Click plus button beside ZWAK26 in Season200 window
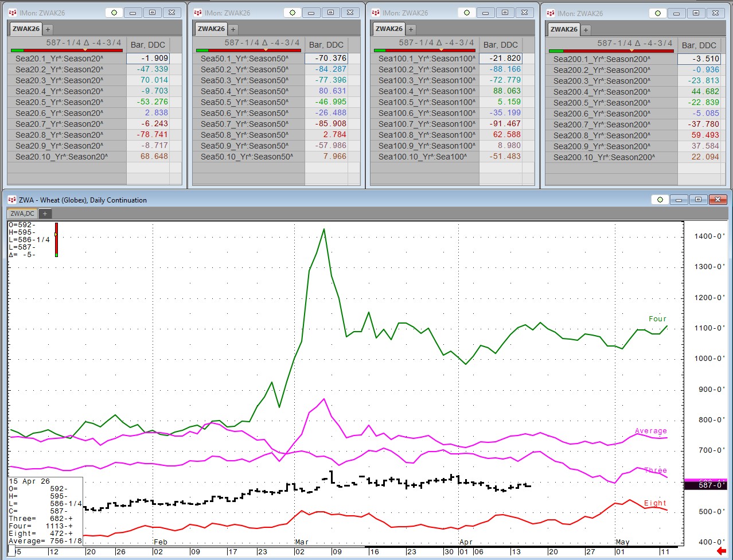 coord(586,29)
